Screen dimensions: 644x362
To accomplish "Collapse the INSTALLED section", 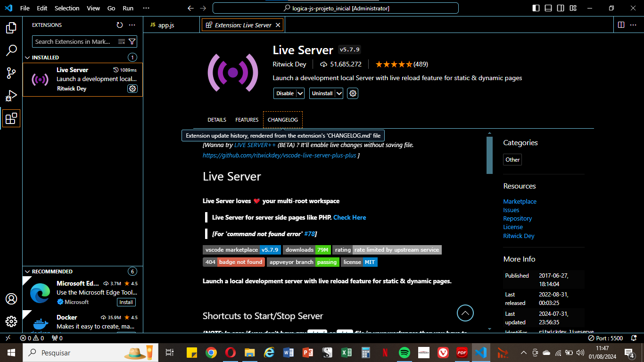I will tap(27, 58).
